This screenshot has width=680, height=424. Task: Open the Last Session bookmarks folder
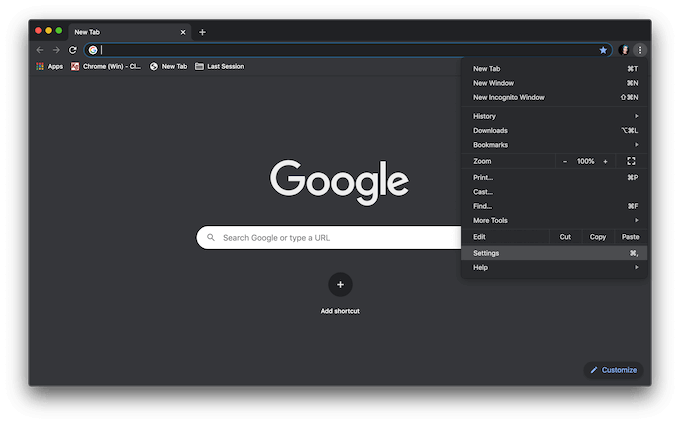point(219,66)
